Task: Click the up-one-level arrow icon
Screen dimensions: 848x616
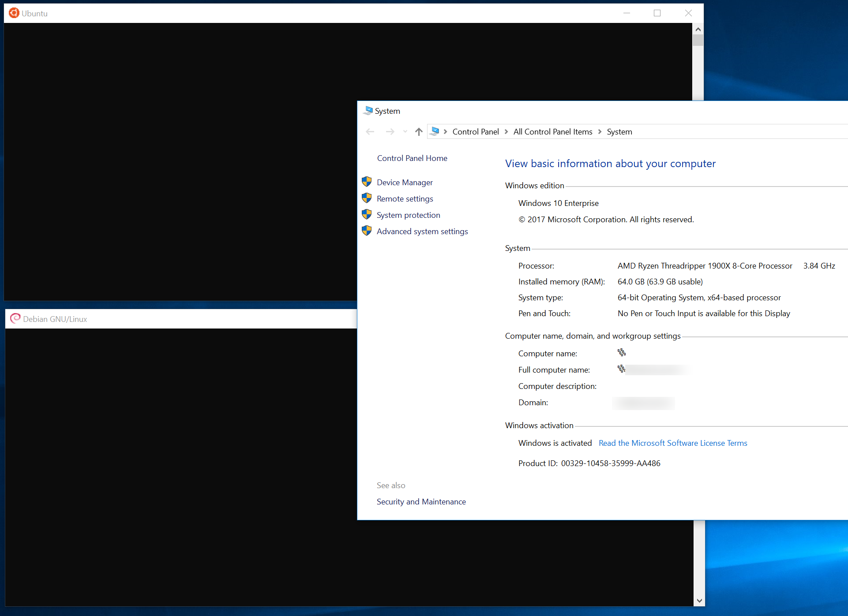Action: coord(418,131)
